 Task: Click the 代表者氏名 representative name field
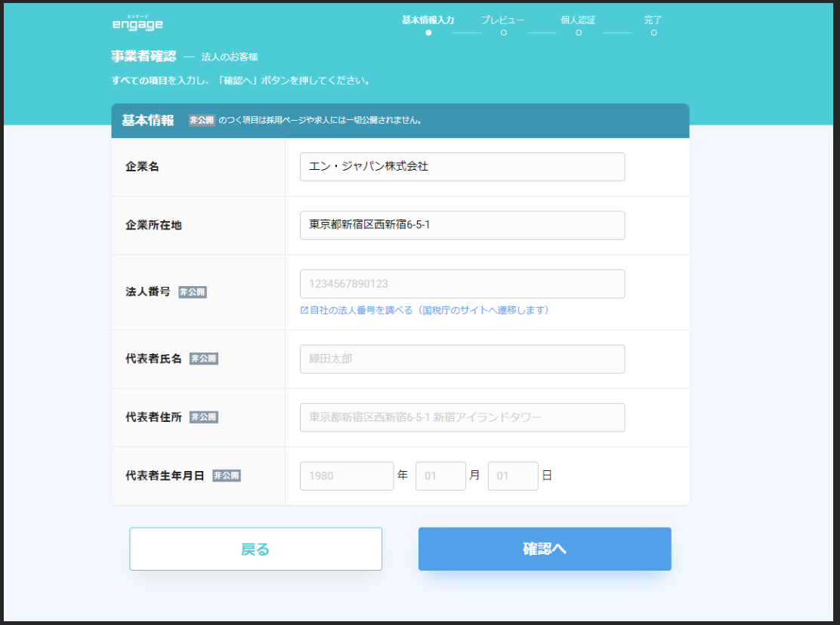(x=462, y=359)
